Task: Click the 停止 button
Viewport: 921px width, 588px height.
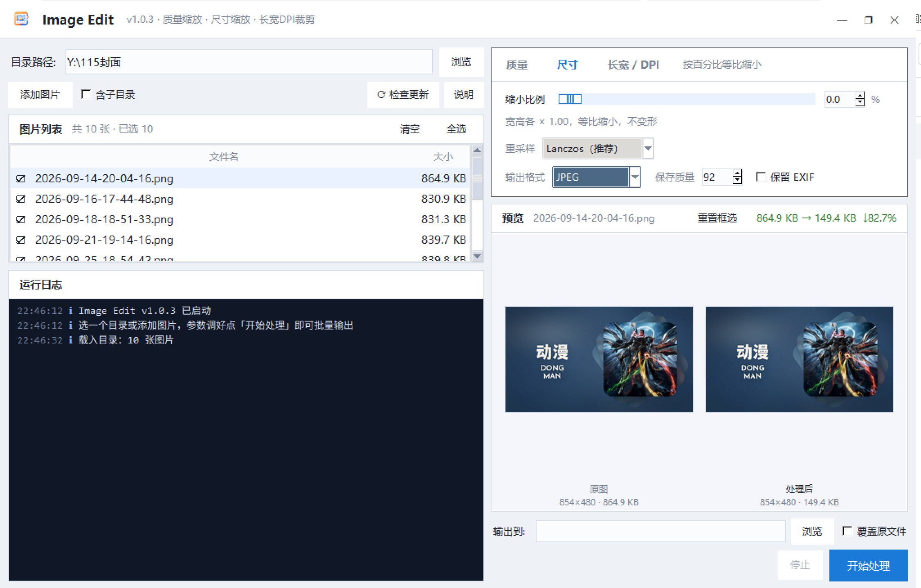Action: [800, 565]
